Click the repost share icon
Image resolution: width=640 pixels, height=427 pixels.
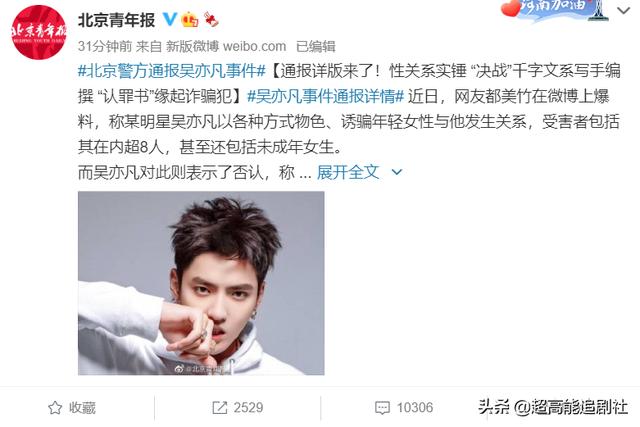(220, 407)
